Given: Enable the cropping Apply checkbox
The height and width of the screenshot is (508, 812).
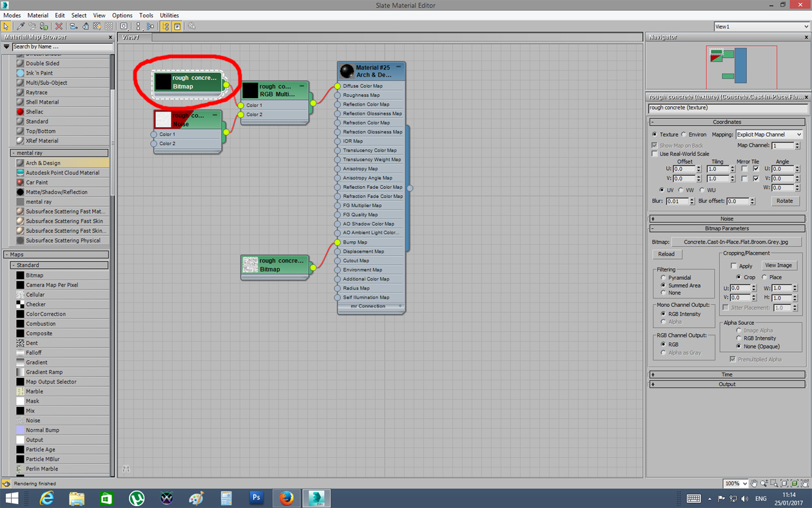Looking at the screenshot, I should click(x=734, y=266).
